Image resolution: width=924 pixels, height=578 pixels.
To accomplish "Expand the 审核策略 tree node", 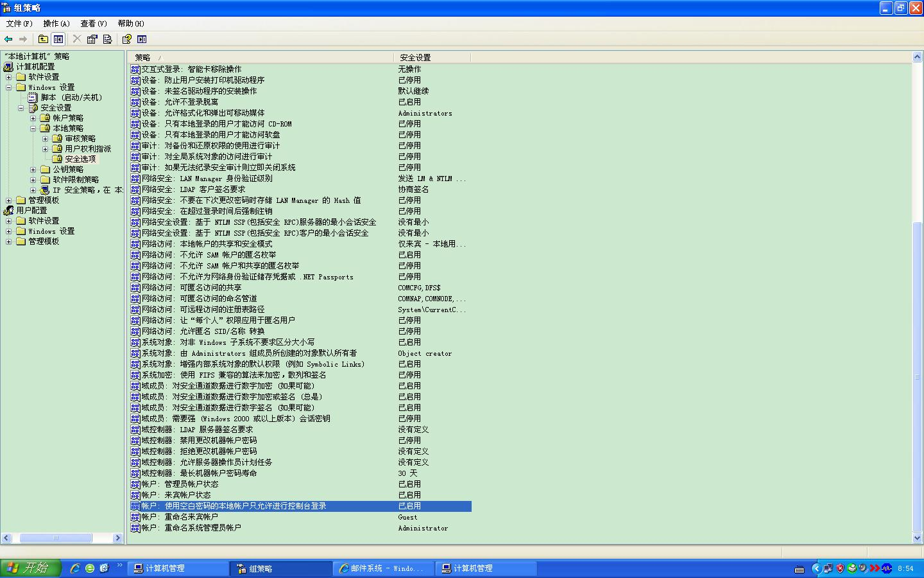I will point(45,139).
